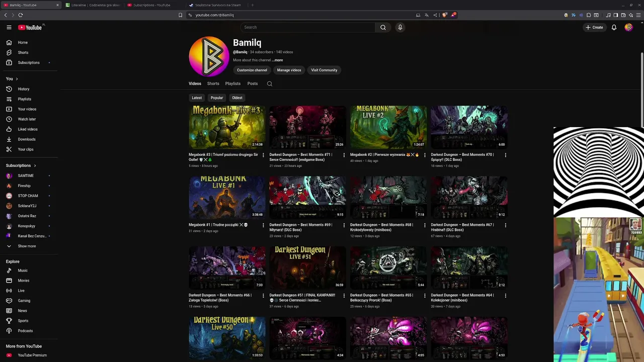Close the Bamilq - YouTube browser tab
The image size is (644, 362).
click(57, 5)
